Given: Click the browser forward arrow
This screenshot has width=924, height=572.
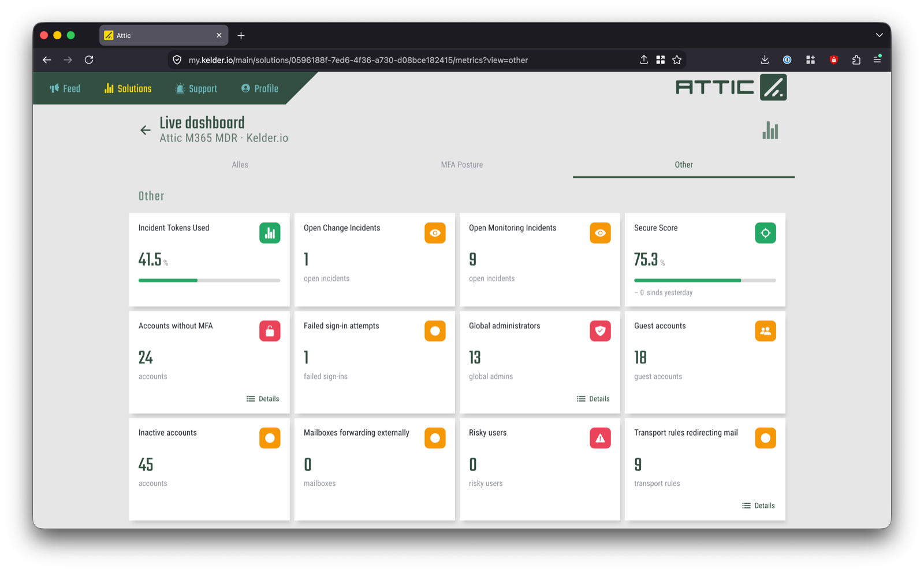Looking at the screenshot, I should [x=68, y=60].
